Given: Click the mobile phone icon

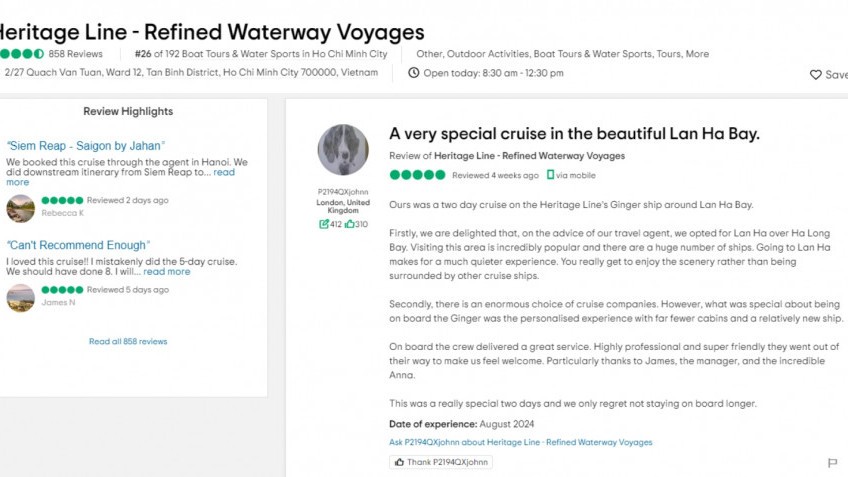Looking at the screenshot, I should tap(550, 175).
